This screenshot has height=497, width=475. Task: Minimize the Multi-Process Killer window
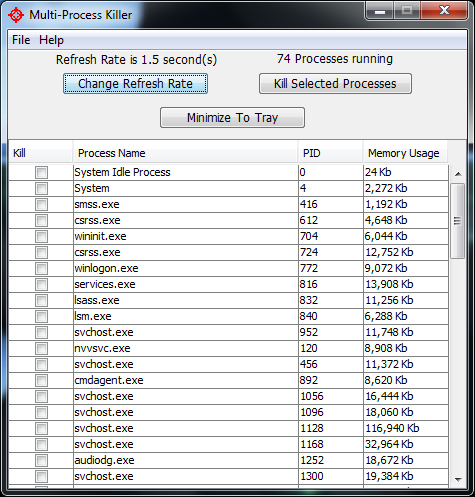[x=380, y=12]
